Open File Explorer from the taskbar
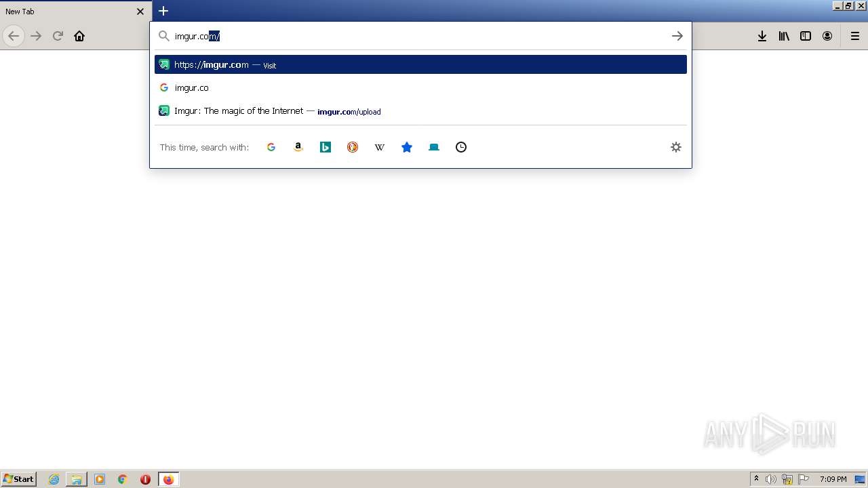Screen dimensions: 868x488 (x=77, y=479)
